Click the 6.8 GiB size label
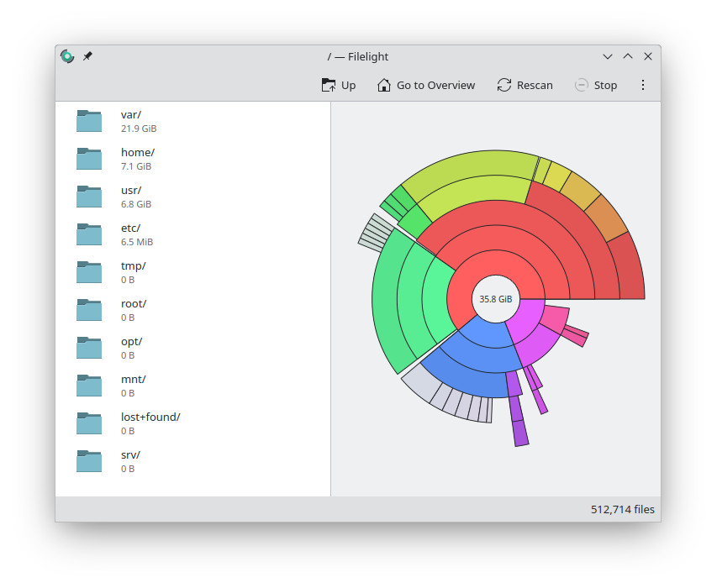 pyautogui.click(x=136, y=204)
